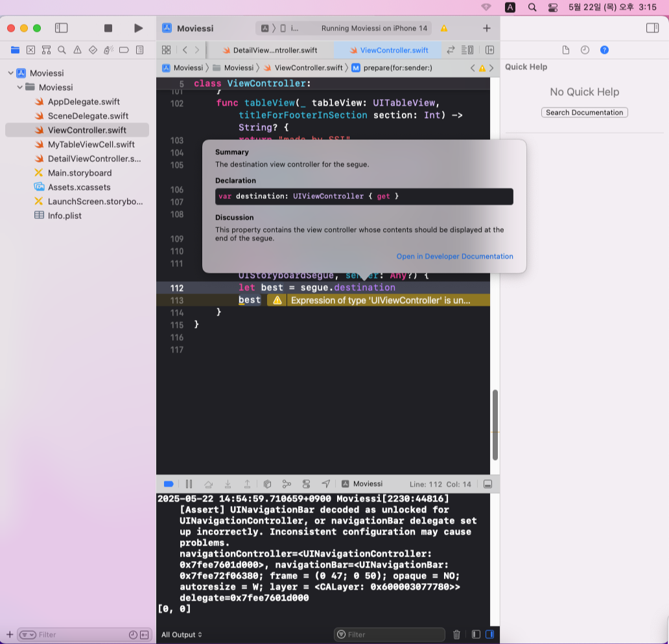Stop the running Moviessi app
This screenshot has height=644, width=669.
pos(108,28)
